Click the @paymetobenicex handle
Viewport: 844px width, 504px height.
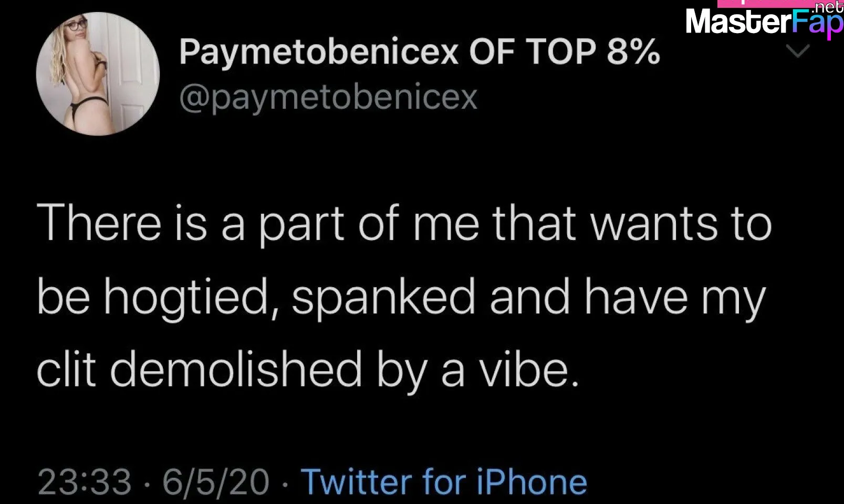coord(328,97)
